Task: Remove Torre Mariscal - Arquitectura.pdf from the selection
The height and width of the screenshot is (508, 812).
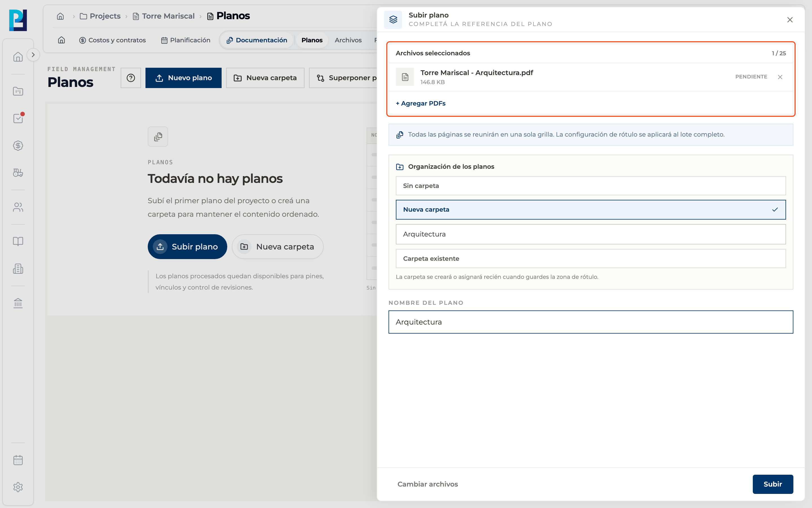Action: 780,77
